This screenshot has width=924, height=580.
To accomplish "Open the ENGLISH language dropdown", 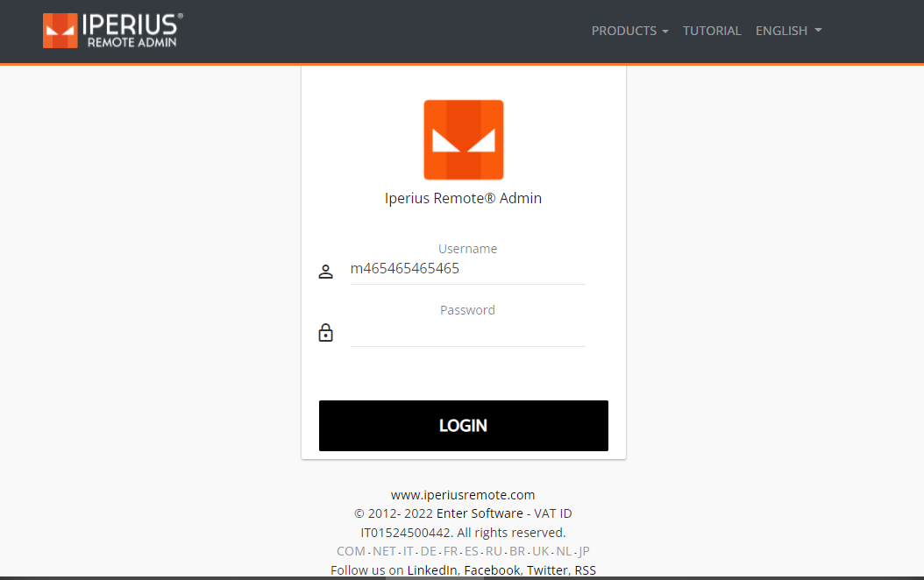I will click(788, 31).
